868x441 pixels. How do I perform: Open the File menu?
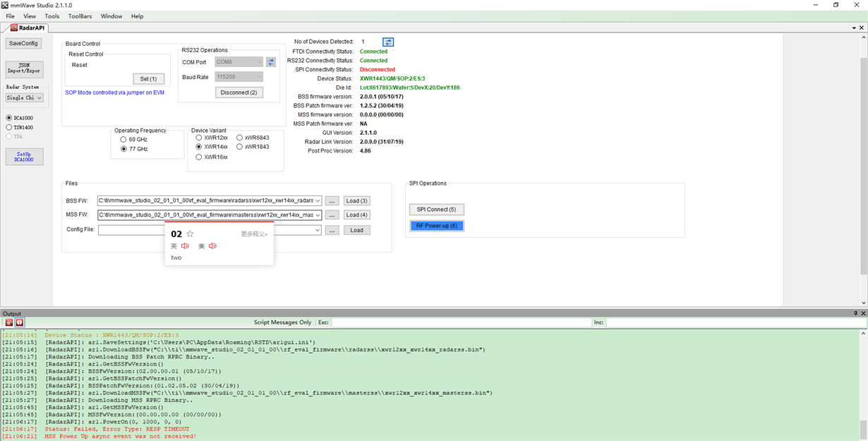click(x=10, y=16)
